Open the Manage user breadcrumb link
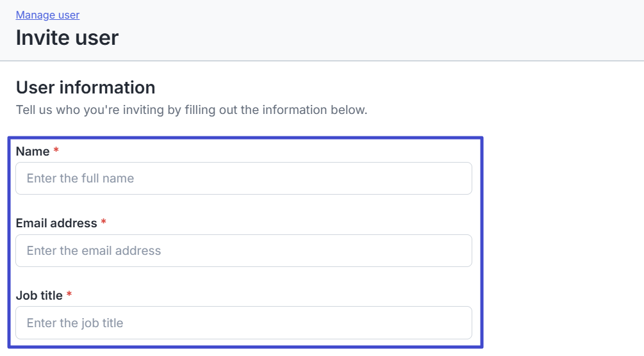This screenshot has height=356, width=644. point(47,15)
